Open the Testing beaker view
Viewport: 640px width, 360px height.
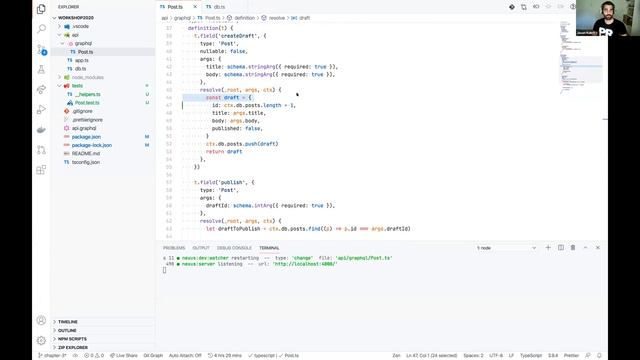[x=41, y=69]
